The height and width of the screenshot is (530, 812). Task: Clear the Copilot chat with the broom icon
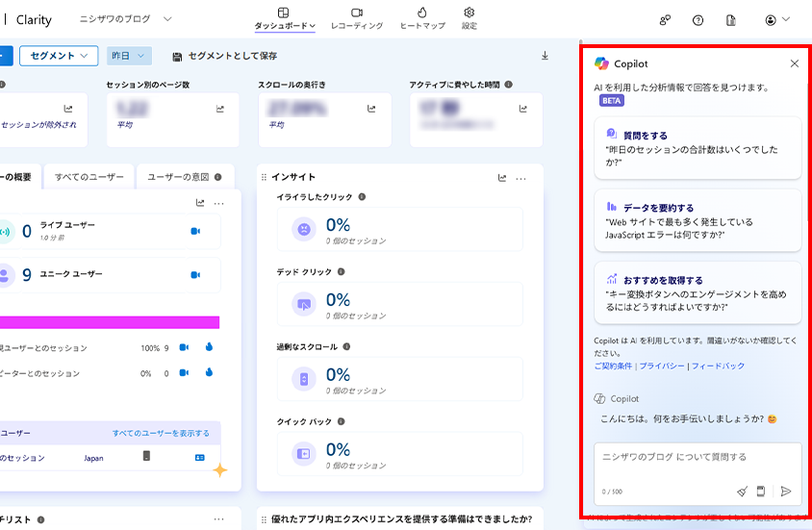click(742, 491)
